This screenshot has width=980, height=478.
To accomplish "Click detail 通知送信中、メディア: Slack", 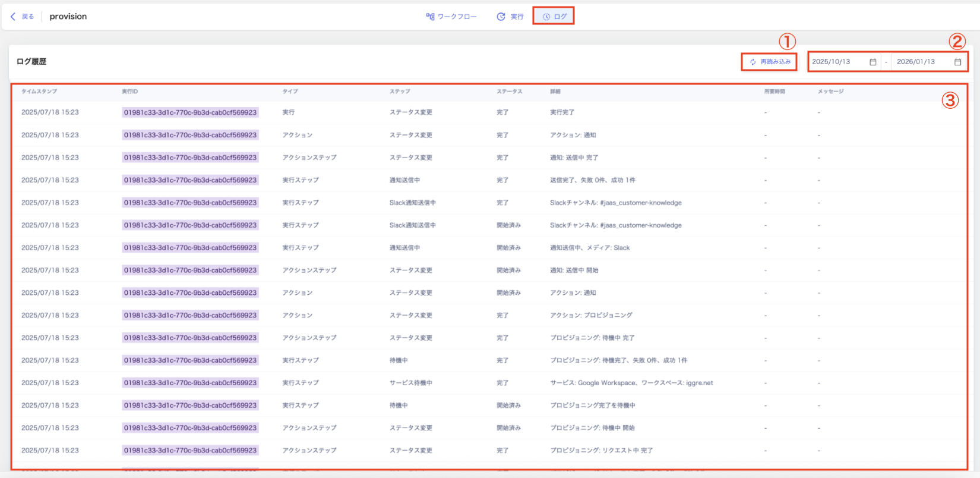I will point(590,248).
